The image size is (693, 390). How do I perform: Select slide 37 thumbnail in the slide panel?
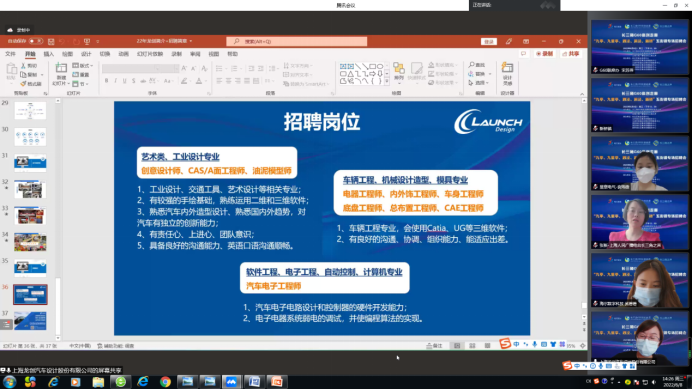(30, 321)
